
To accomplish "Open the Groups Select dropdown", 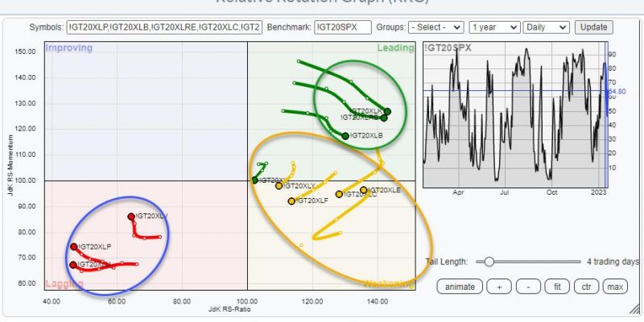I will [x=436, y=27].
